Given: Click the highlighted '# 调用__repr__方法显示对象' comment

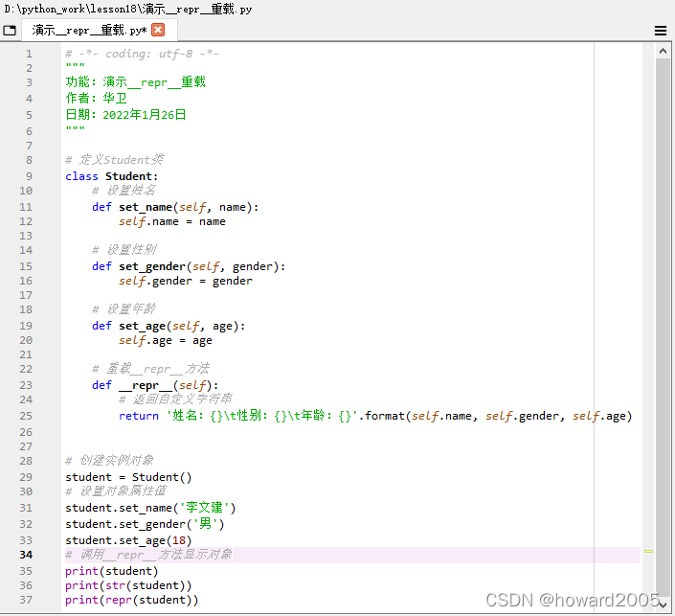Looking at the screenshot, I should [x=148, y=555].
